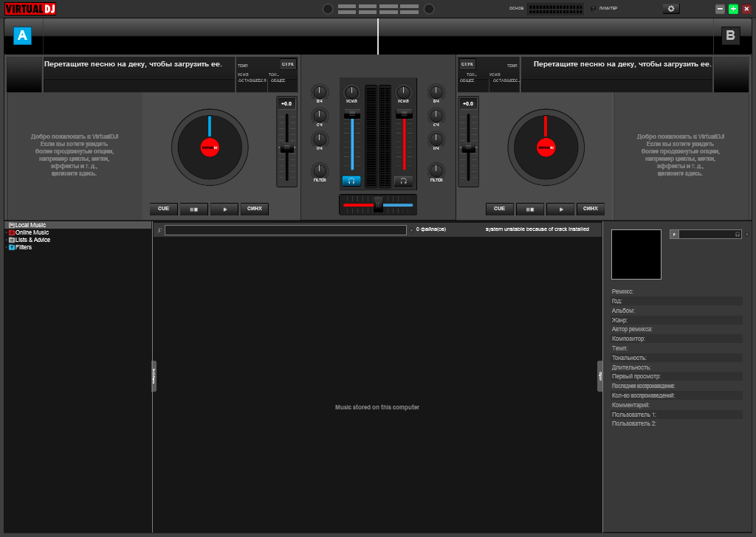Select the Online Music section
Screen dimensions: 756x537
[31, 232]
